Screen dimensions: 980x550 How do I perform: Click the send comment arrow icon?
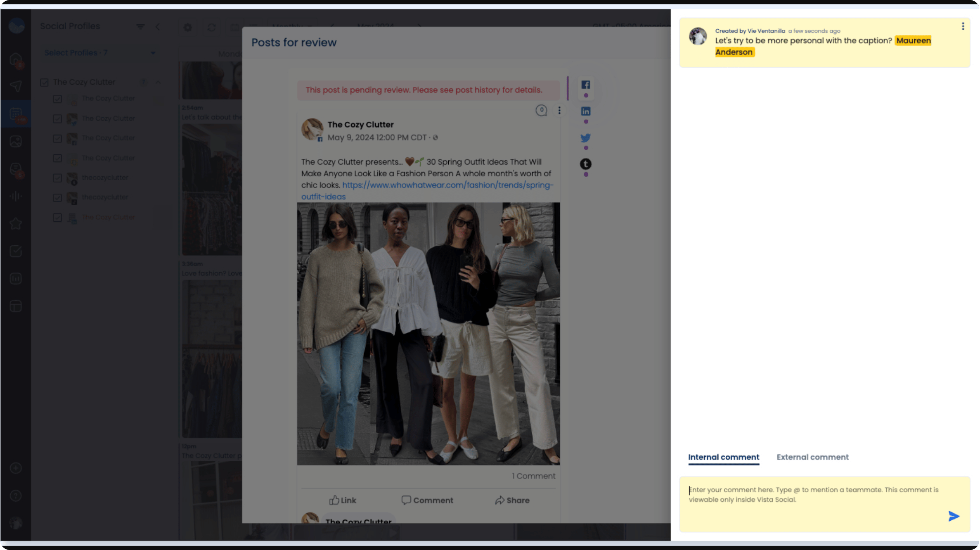954,516
